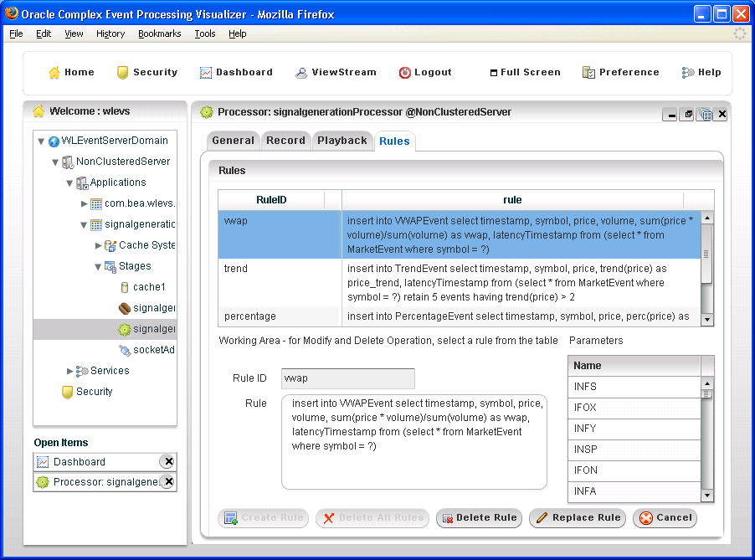Select the percentage rule row
This screenshot has width=755, height=560.
tap(460, 316)
